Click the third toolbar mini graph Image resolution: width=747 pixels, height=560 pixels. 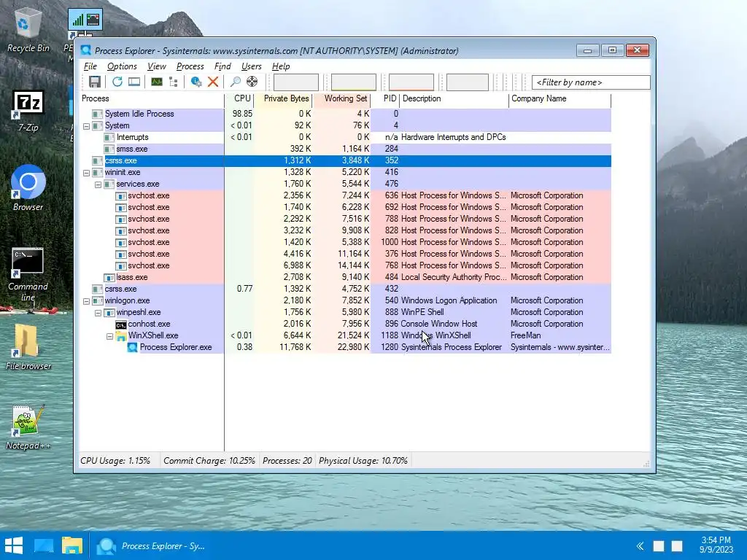click(411, 82)
